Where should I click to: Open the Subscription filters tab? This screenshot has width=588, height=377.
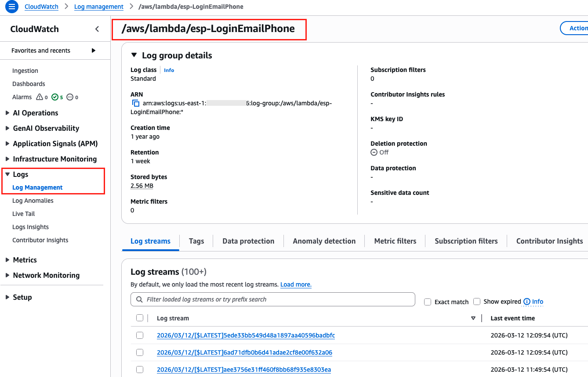tap(466, 241)
